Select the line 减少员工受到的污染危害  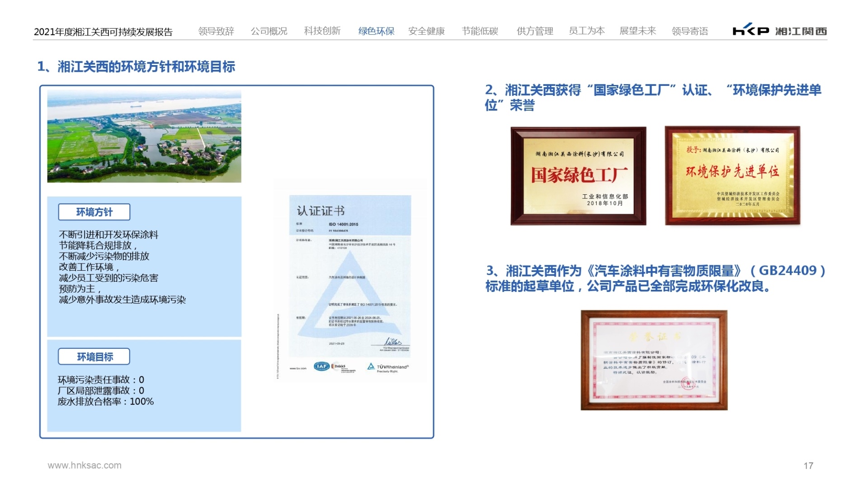[x=108, y=278]
